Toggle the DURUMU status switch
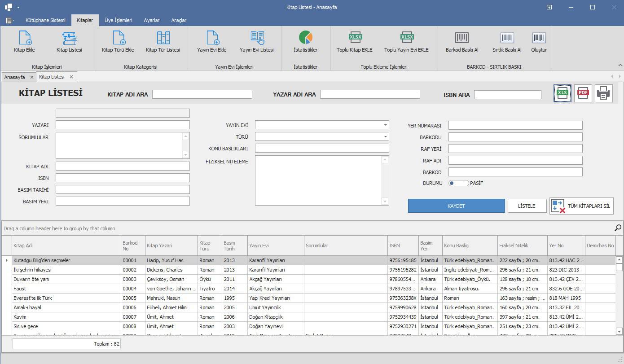Image resolution: width=624 pixels, height=364 pixels. [458, 183]
